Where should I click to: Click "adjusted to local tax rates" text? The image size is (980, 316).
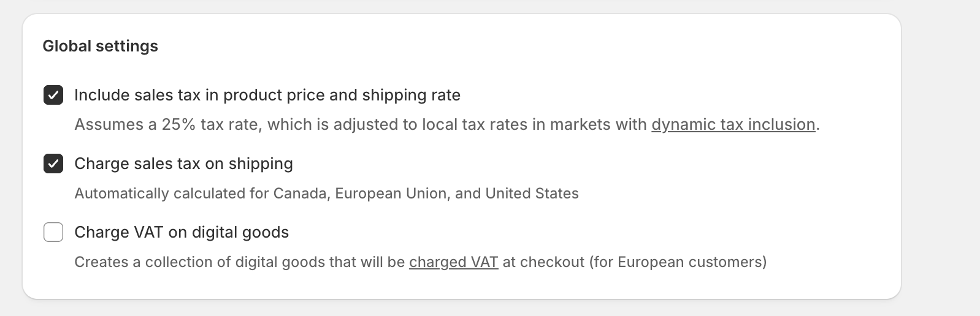point(423,124)
